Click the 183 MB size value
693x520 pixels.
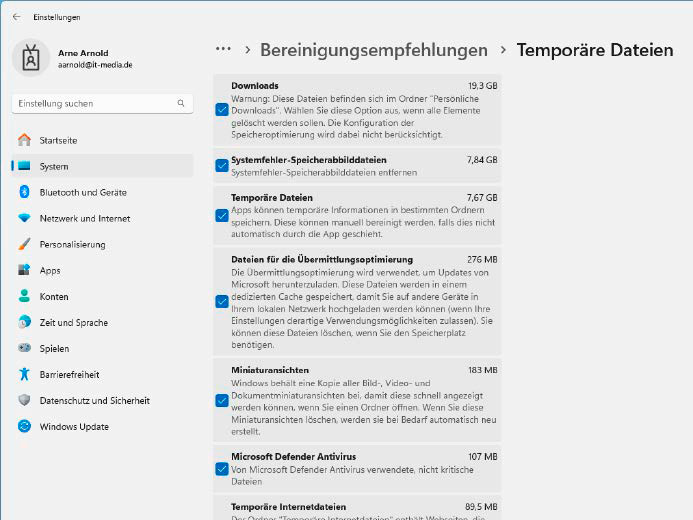pyautogui.click(x=483, y=370)
